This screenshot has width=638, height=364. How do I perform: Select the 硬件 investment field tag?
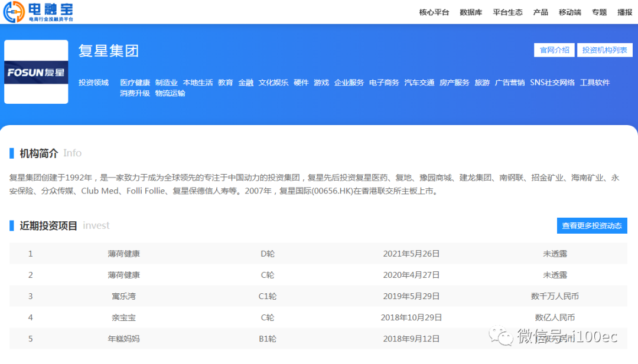click(301, 83)
